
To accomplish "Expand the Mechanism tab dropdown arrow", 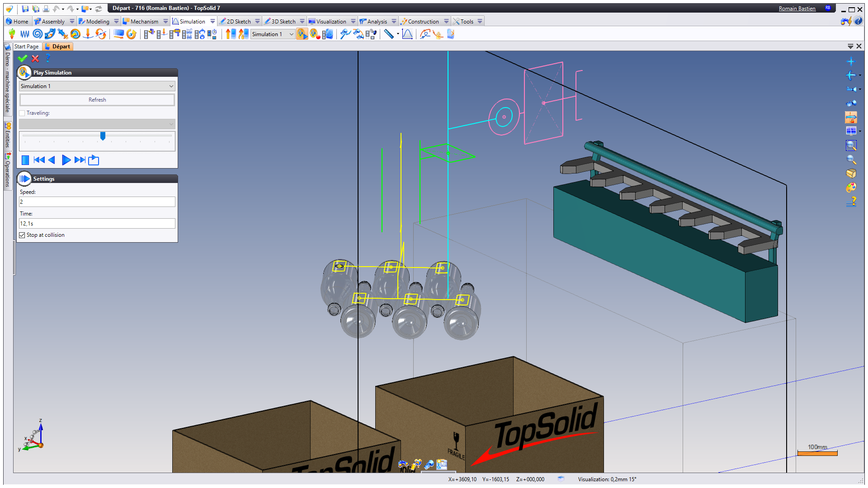I will [x=165, y=21].
